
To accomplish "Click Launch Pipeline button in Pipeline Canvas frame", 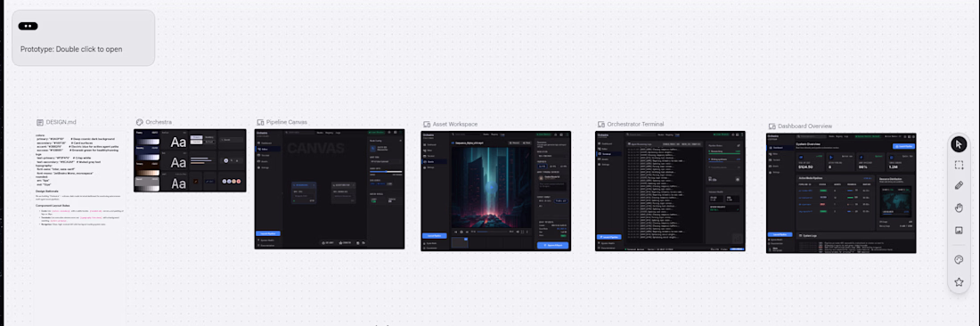I will coord(267,233).
